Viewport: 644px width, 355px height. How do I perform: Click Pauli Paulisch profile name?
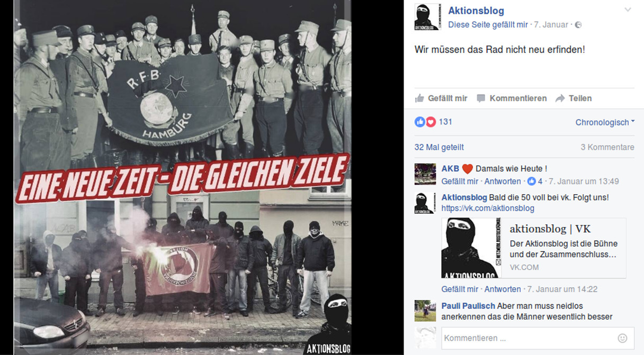click(x=468, y=306)
